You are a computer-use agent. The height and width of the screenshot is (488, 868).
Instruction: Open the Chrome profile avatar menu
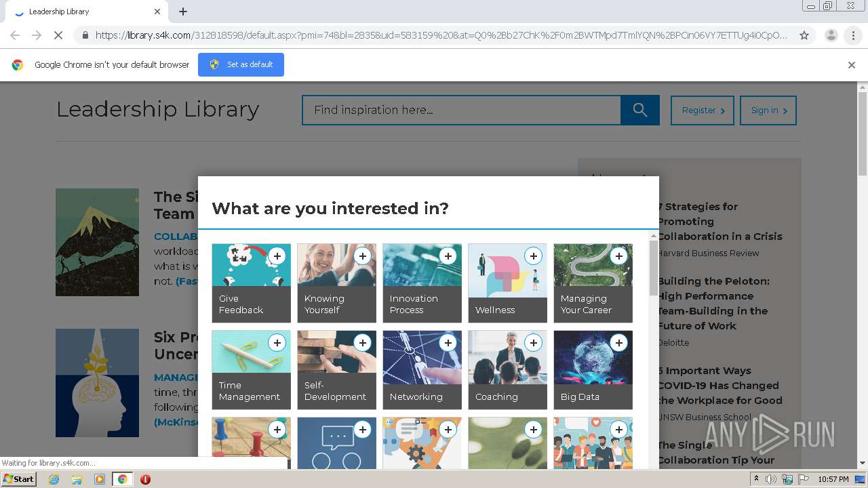click(831, 35)
